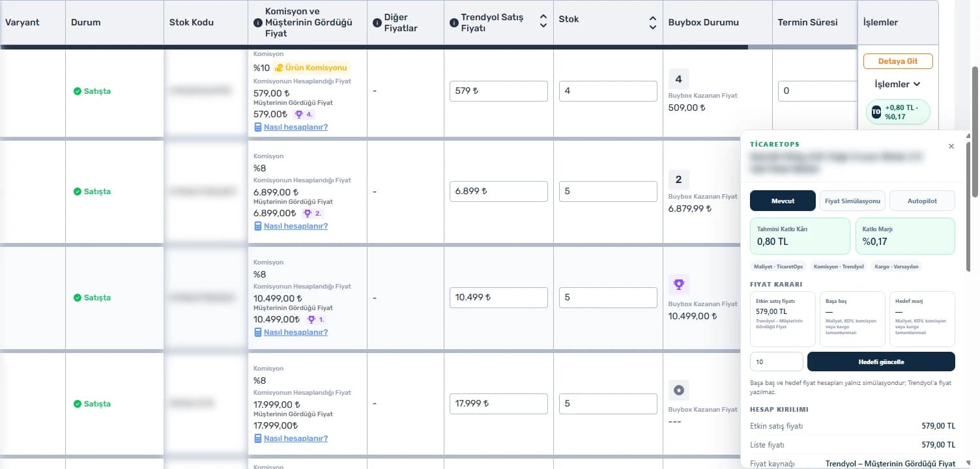This screenshot has width=980, height=469.
Task: Click target margin input showing 10
Action: point(777,362)
